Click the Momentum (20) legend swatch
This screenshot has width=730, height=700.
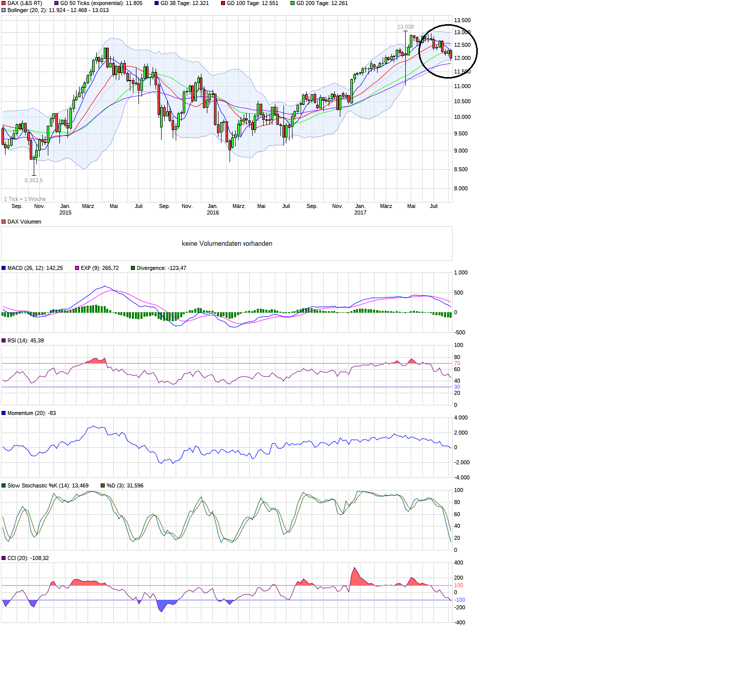pyautogui.click(x=4, y=413)
